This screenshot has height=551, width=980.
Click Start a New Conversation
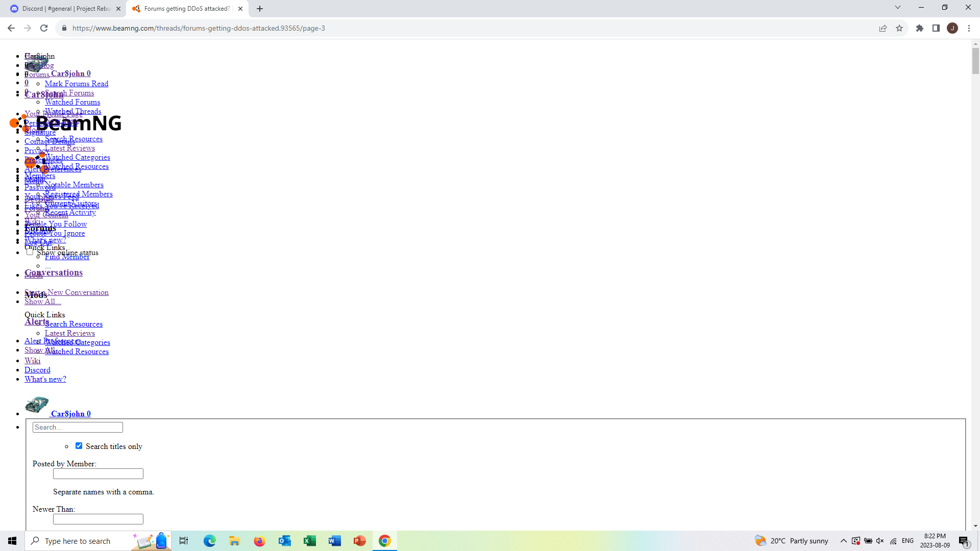pyautogui.click(x=66, y=292)
